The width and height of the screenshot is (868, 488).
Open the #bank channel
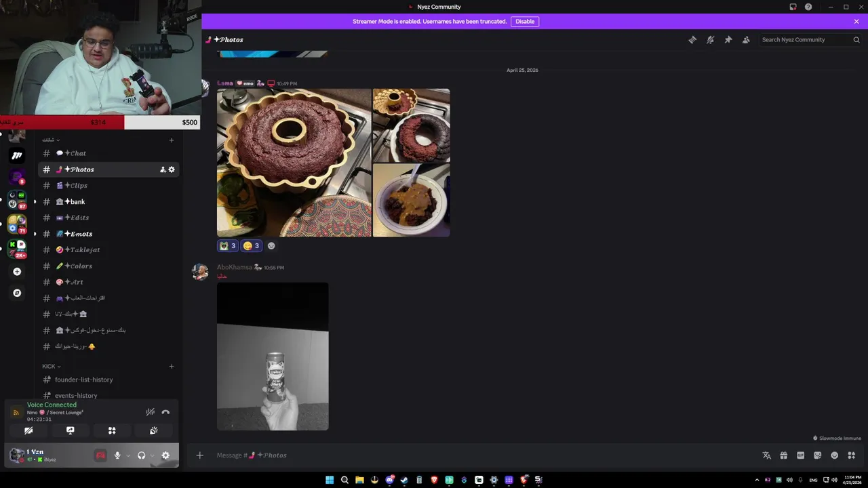[108, 202]
